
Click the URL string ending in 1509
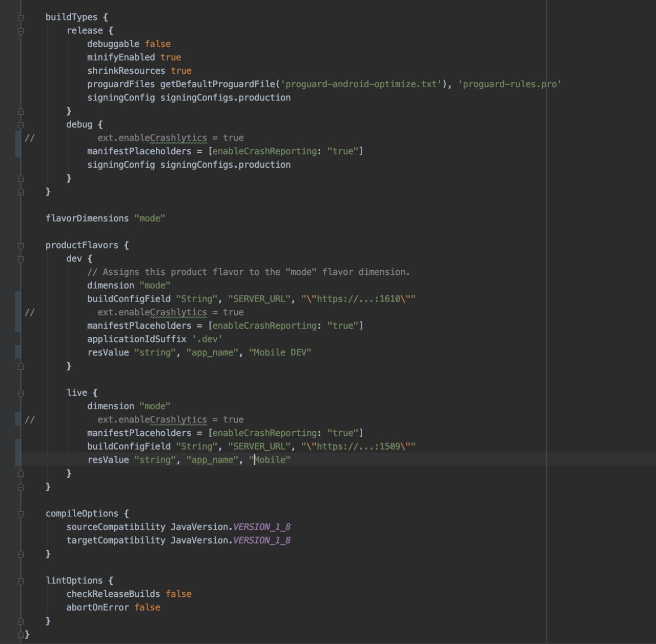tap(358, 447)
